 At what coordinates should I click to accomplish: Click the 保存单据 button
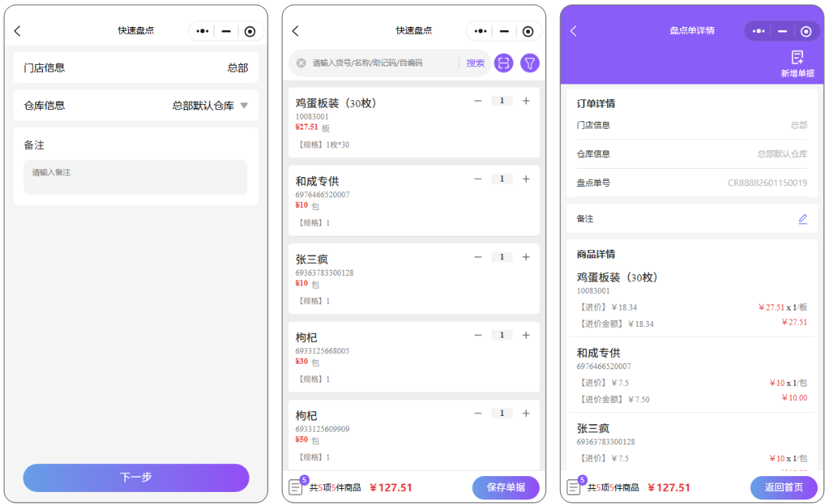506,487
